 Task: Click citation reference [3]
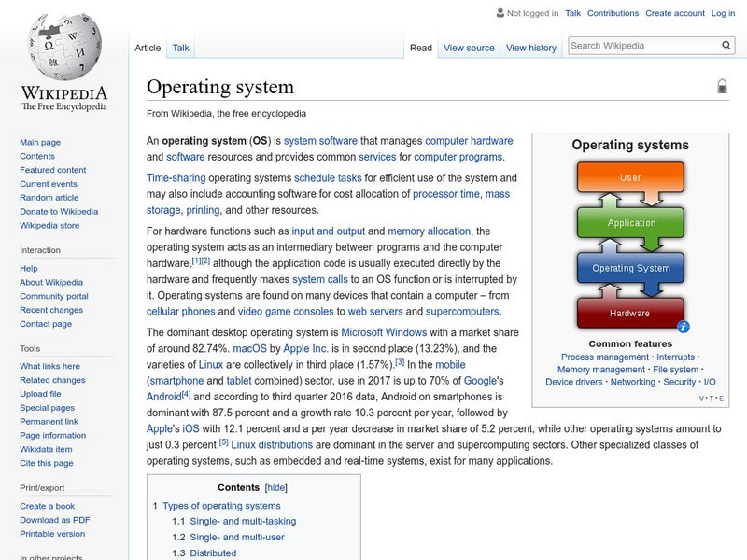(x=400, y=362)
